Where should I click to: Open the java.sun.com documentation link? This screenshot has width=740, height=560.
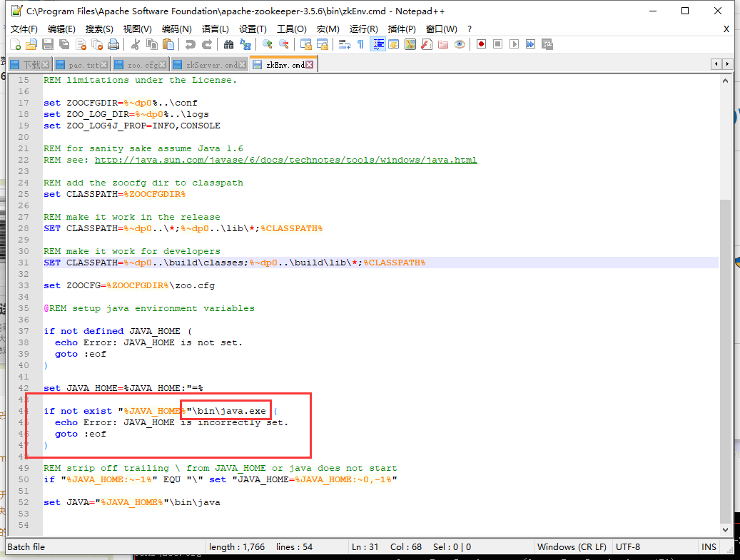285,160
